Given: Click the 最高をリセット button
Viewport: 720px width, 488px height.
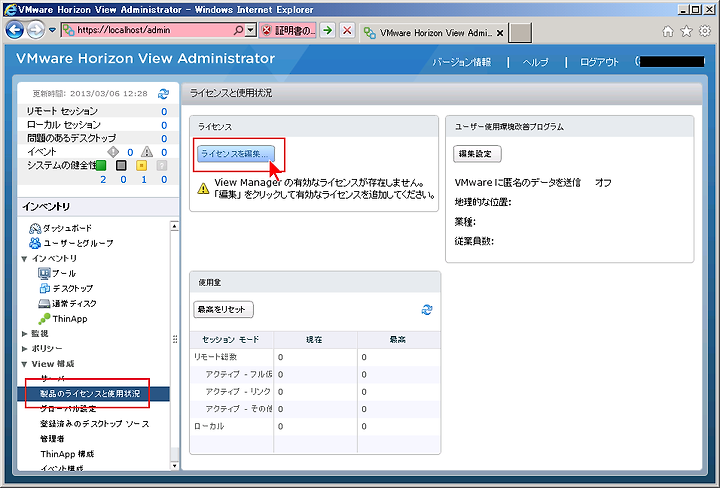Looking at the screenshot, I should coord(223,309).
